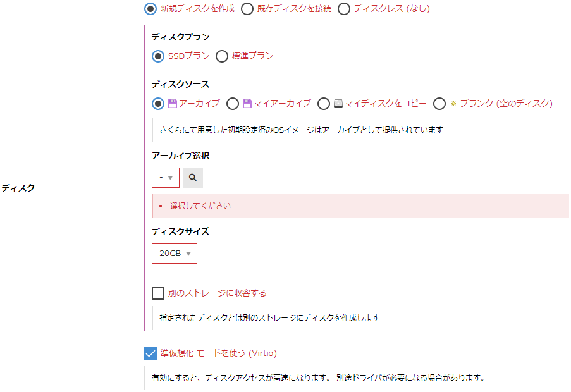The image size is (571, 392).
Task: Open the アーカイブ選択 dropdown
Action: click(x=165, y=178)
